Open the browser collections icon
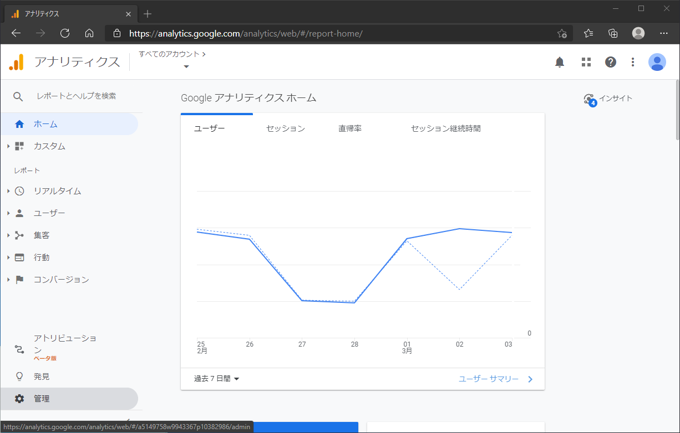 tap(613, 33)
